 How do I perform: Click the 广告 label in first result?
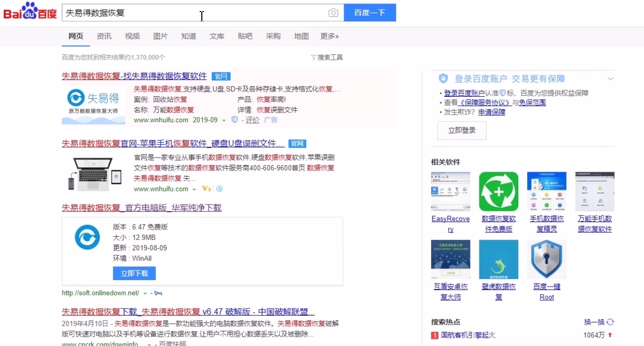[271, 120]
